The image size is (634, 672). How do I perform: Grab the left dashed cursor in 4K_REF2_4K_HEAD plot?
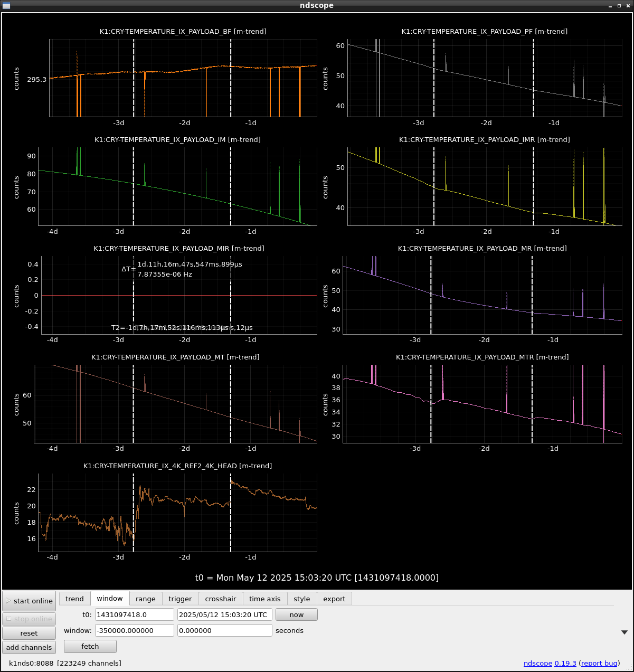134,513
